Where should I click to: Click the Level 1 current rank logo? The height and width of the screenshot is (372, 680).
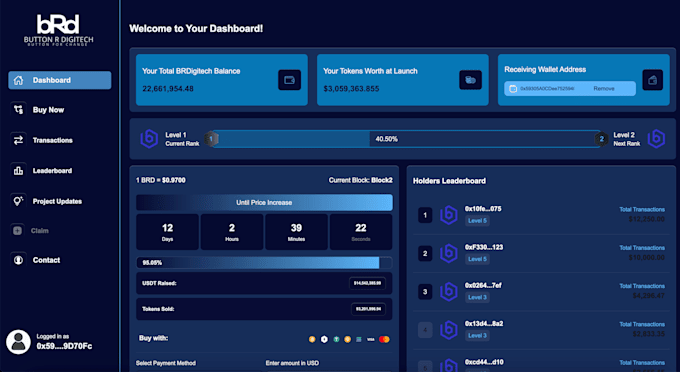coord(149,139)
